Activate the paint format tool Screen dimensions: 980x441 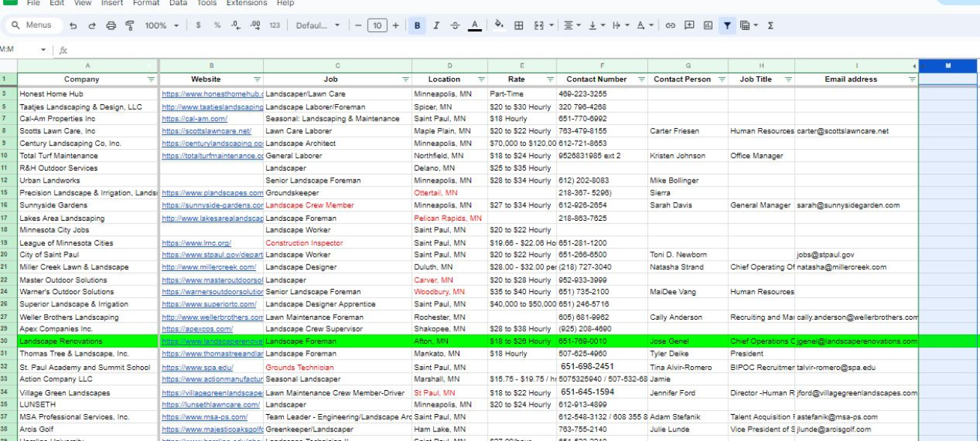tap(130, 25)
